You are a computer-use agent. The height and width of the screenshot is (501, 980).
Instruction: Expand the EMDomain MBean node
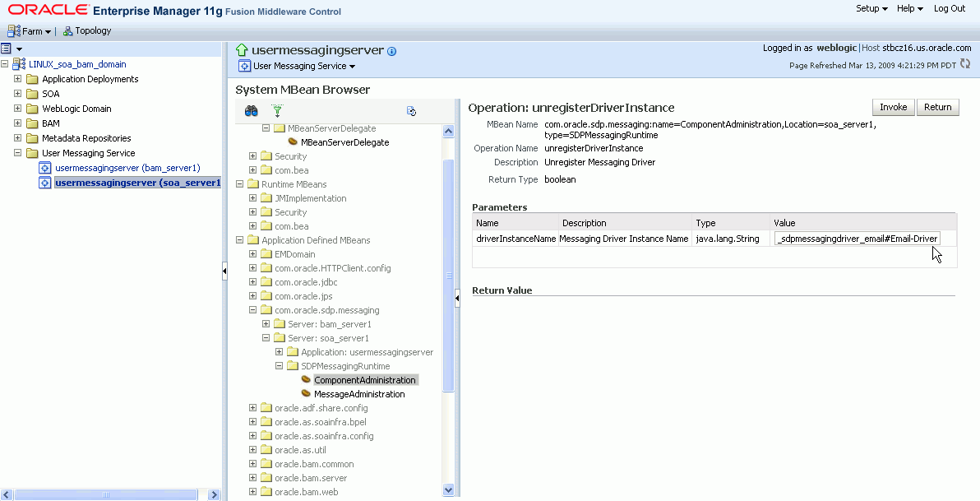click(x=252, y=254)
